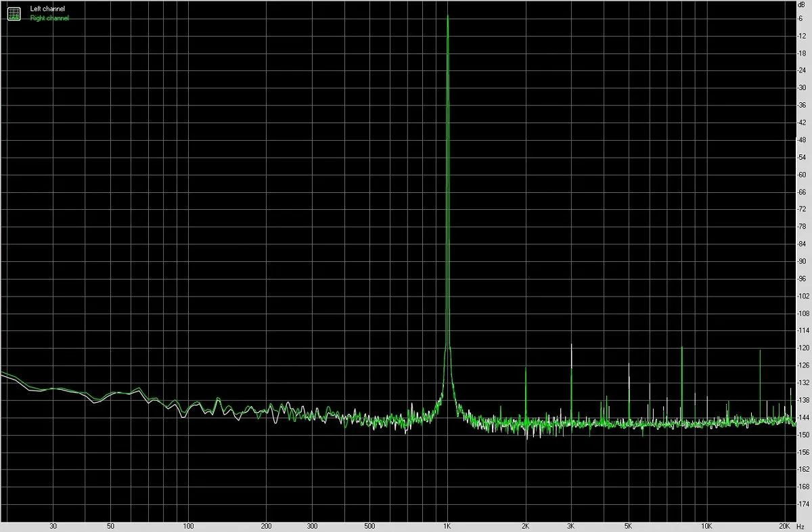Click the 20K frequency axis label
Viewport: 812px width, 532px height.
pos(784,526)
